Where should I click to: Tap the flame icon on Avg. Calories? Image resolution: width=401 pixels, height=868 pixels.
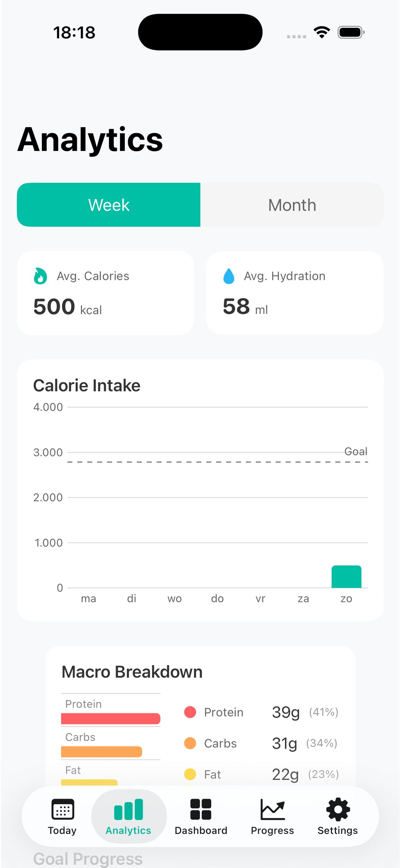pyautogui.click(x=40, y=276)
